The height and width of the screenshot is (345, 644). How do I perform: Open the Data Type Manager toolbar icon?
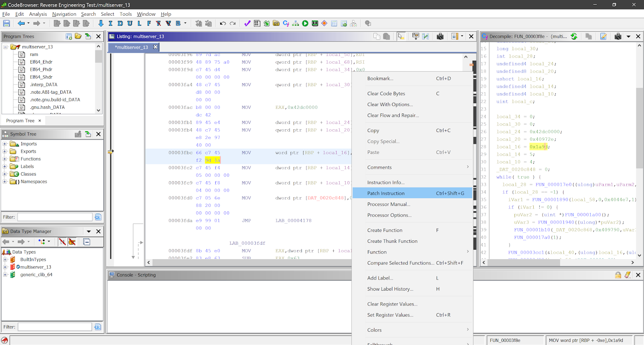(x=276, y=23)
